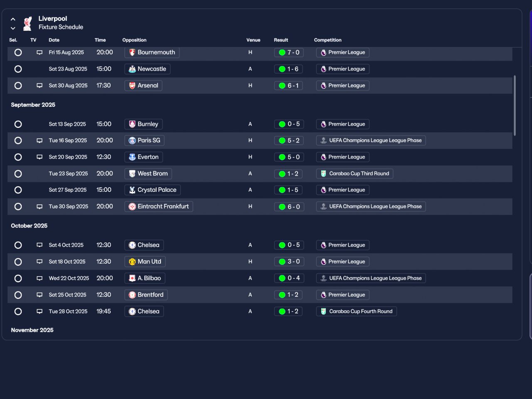Click TV icon for Everton fixture
Image resolution: width=532 pixels, height=399 pixels.
tap(39, 157)
